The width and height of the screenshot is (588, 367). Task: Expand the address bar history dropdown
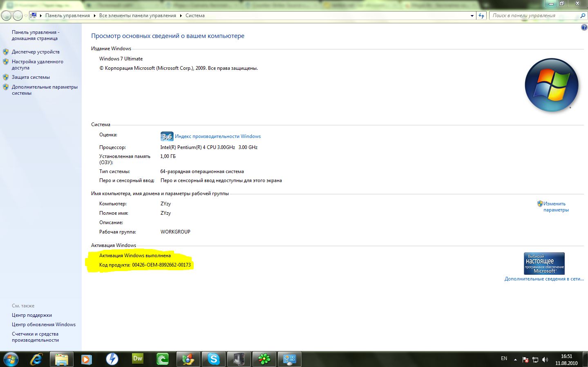(472, 16)
